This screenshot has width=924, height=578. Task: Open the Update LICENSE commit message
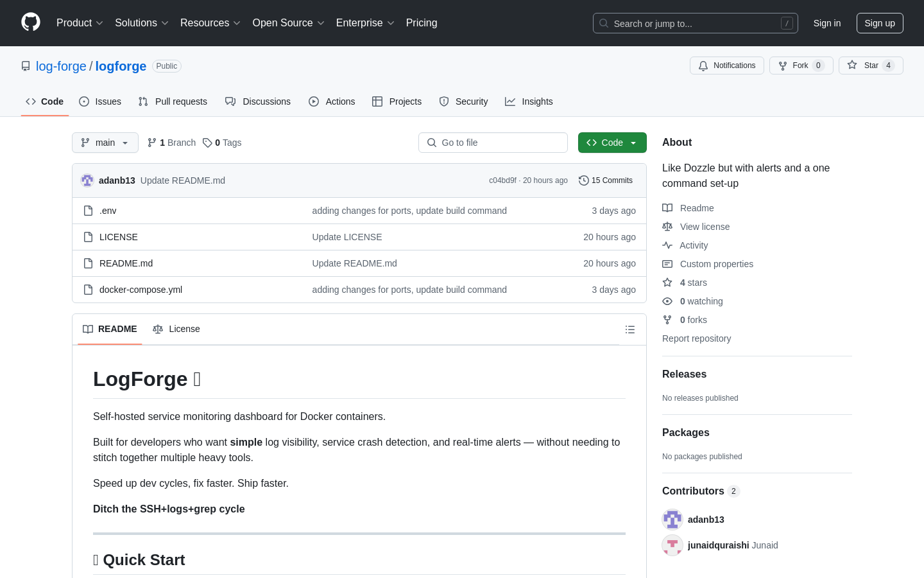point(347,237)
